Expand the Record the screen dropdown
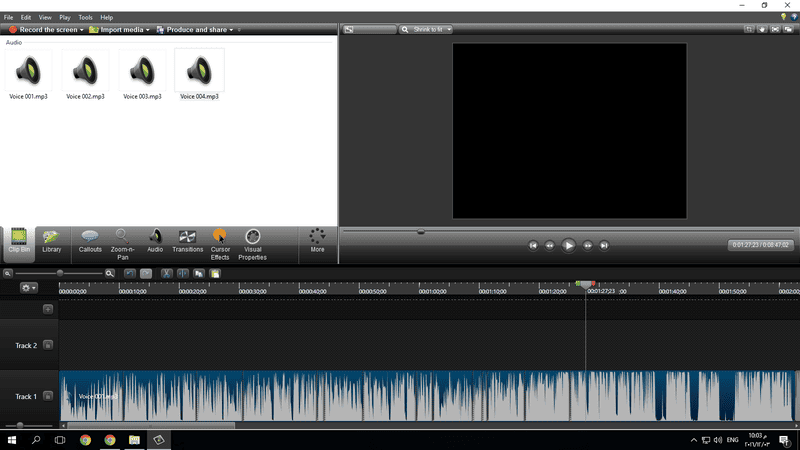The height and width of the screenshot is (450, 800). pyautogui.click(x=82, y=30)
